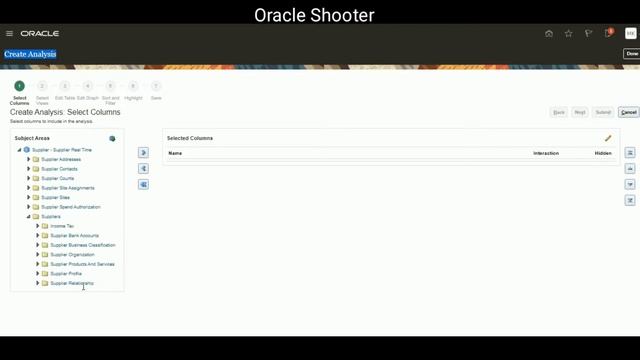The height and width of the screenshot is (360, 640).
Task: Select the Supplier Contacts tree label
Action: coord(59,169)
